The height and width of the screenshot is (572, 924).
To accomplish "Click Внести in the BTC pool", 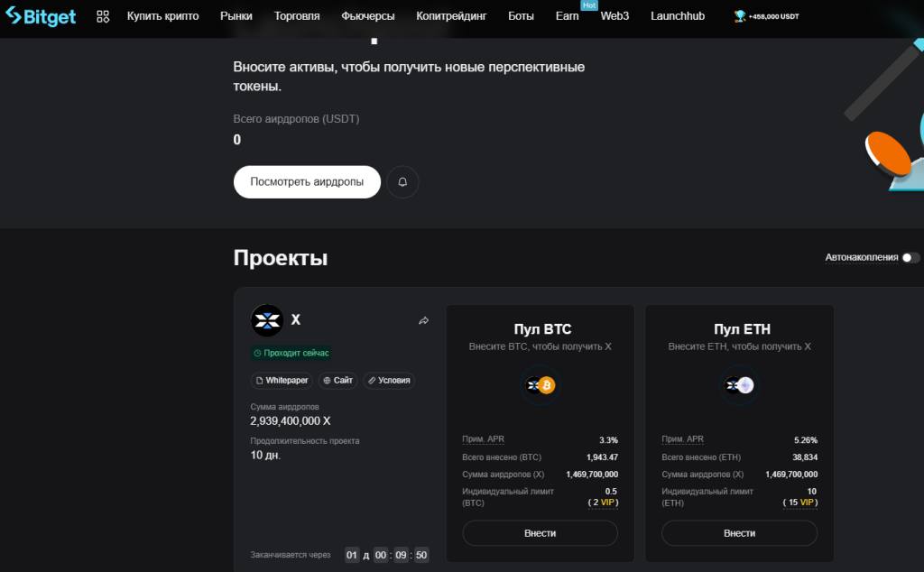I will [x=541, y=533].
